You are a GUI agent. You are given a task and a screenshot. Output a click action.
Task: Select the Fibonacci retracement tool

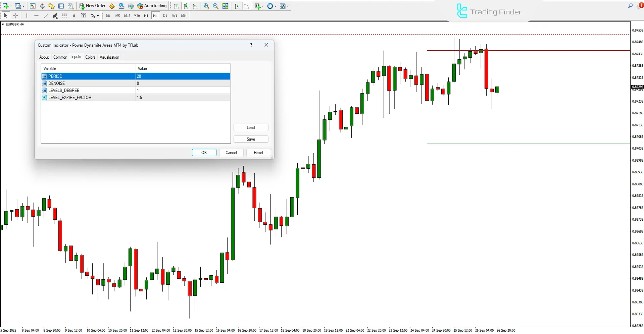pyautogui.click(x=64, y=16)
